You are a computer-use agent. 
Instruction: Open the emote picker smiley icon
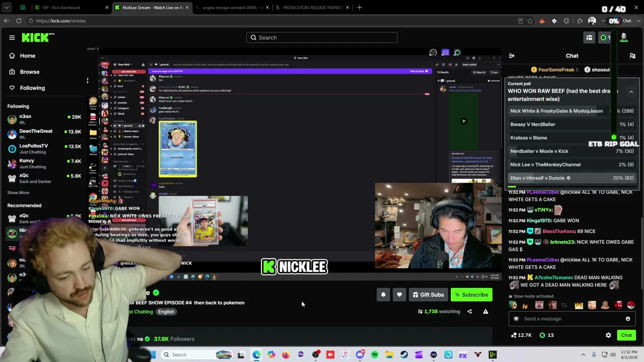pos(628,319)
